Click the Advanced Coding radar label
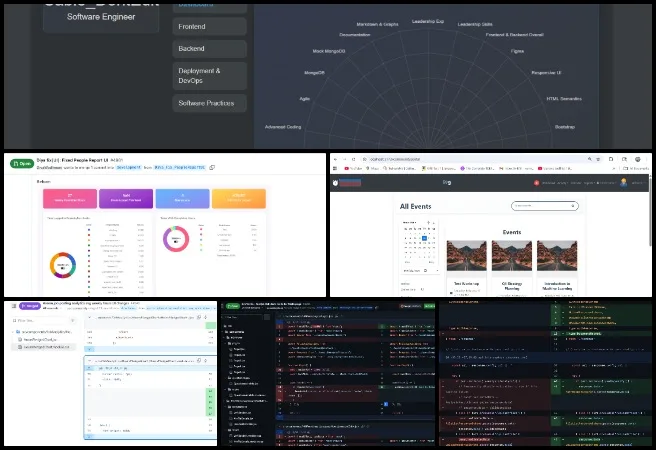The image size is (656, 450). pos(283,127)
